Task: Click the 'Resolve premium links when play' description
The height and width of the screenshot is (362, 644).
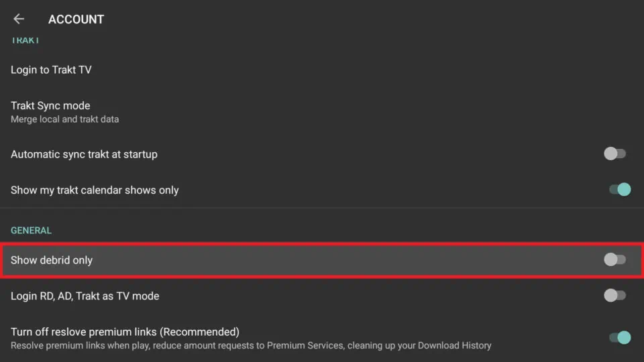Action: click(x=251, y=346)
